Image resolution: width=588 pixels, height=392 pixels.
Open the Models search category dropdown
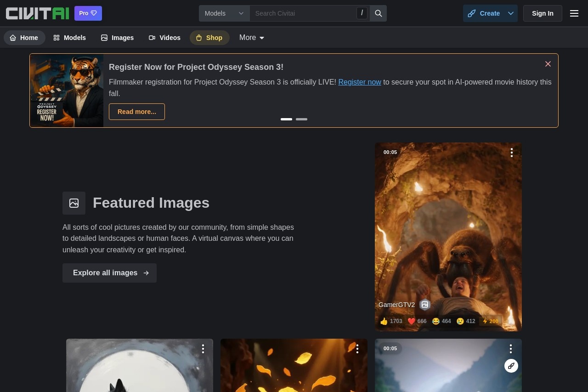pos(224,13)
